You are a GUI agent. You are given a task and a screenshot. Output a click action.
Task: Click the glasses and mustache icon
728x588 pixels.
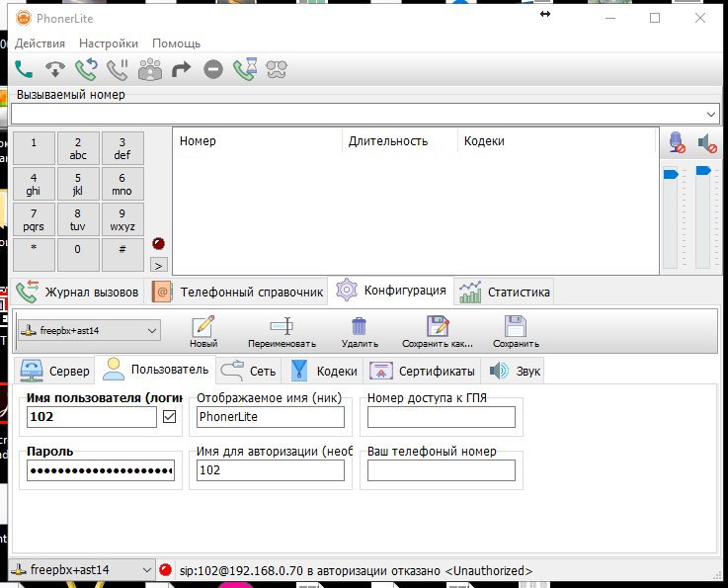coord(277,69)
